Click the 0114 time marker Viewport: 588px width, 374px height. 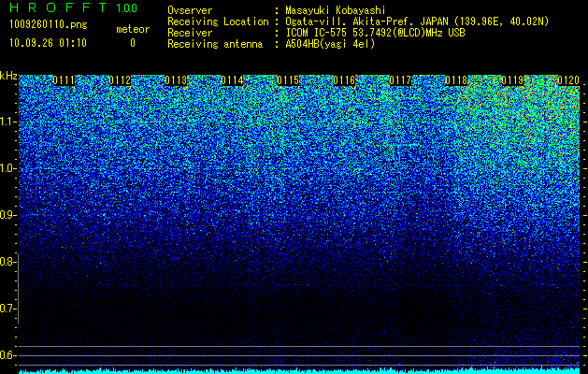click(x=232, y=80)
